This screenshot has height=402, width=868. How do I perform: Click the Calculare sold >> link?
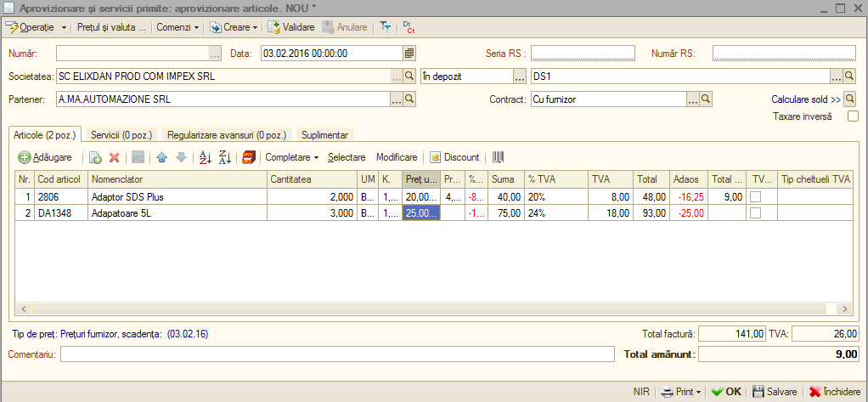point(806,99)
